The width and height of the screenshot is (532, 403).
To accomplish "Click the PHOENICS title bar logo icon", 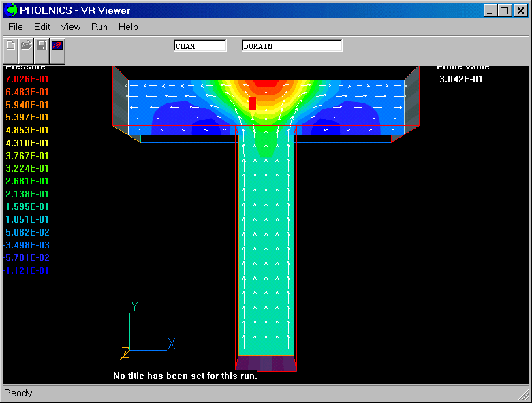I will pyautogui.click(x=11, y=10).
